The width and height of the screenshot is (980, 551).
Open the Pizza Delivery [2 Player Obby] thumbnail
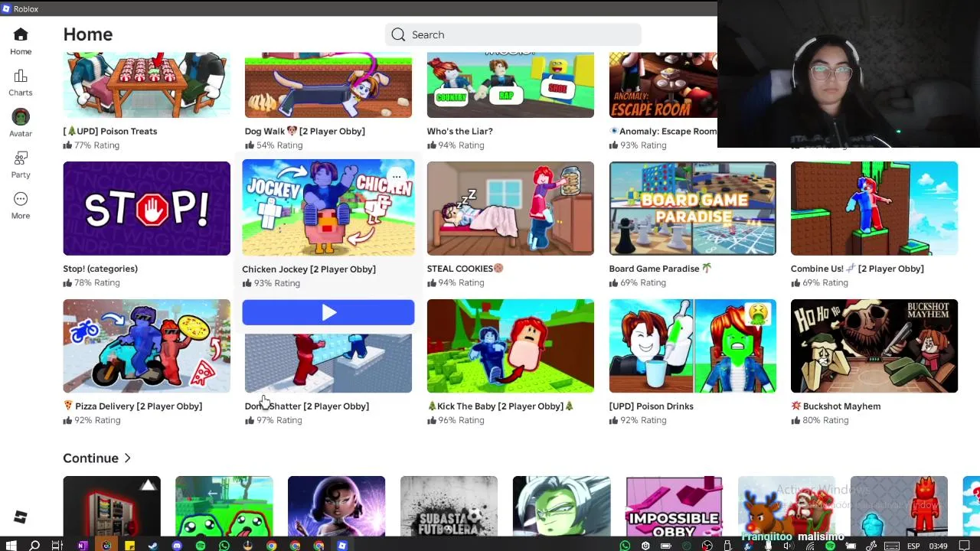point(146,346)
